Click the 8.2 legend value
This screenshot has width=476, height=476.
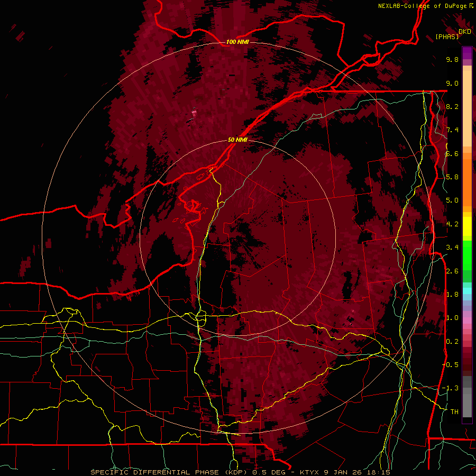tap(452, 106)
